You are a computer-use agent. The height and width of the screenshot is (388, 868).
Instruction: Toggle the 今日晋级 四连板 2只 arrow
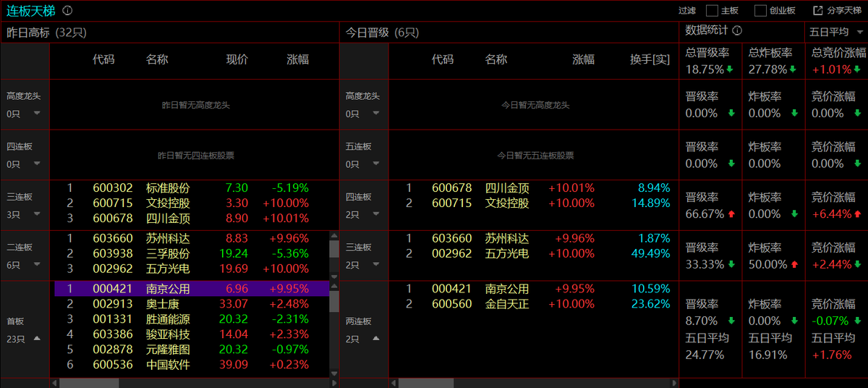pos(375,215)
